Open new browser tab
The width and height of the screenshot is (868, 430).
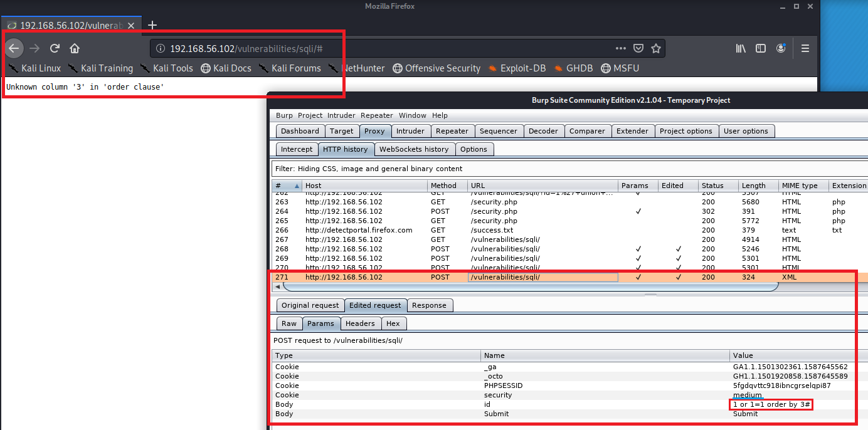click(x=152, y=26)
